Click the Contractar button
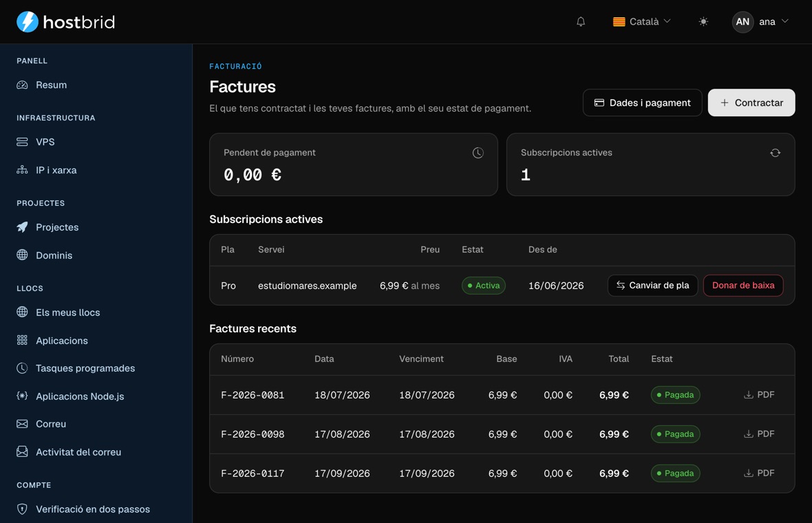Screen dimensions: 812x523 pos(751,103)
